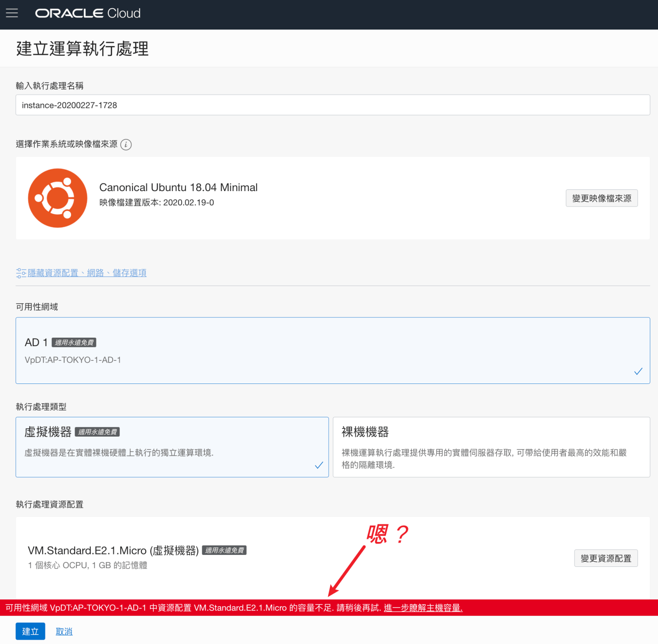The height and width of the screenshot is (644, 658).
Task: Click Always Free badge next to 虛擬機器
Action: 97,432
